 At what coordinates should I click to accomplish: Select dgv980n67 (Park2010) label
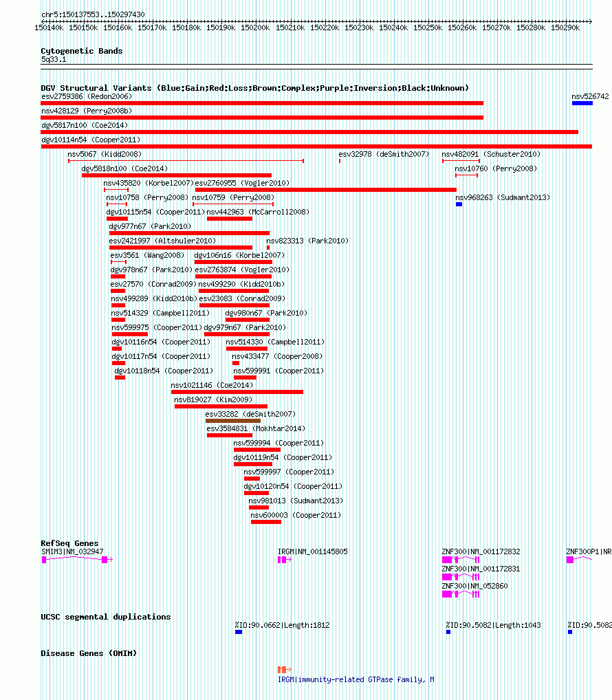[x=266, y=313]
